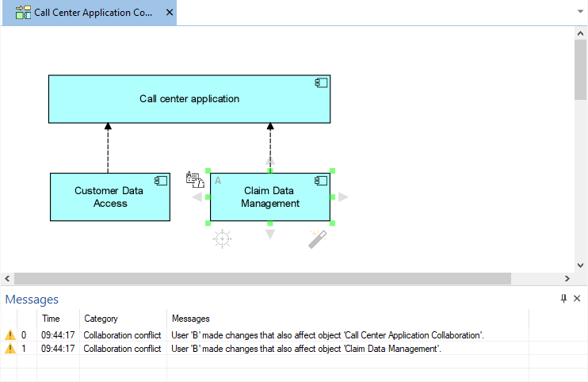This screenshot has width=588, height=382.
Task: Click the vertical scrollbar down arrow
Action: point(580,265)
